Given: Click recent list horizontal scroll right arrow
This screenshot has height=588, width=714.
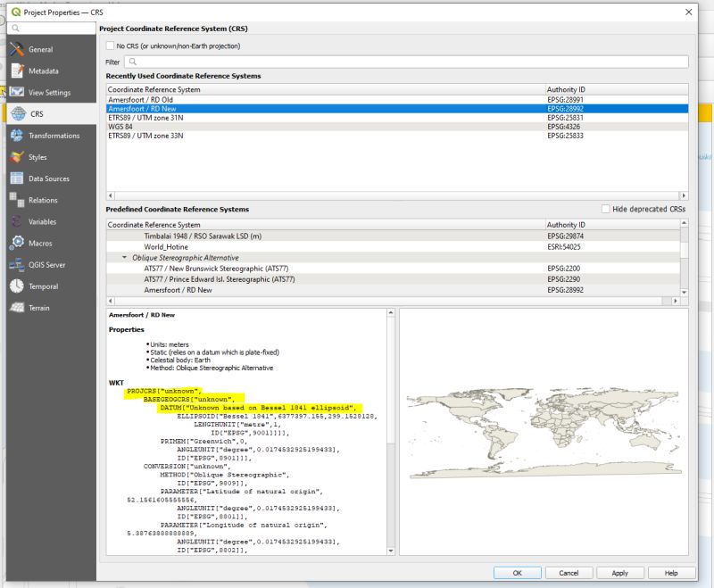Looking at the screenshot, I should pyautogui.click(x=684, y=195).
